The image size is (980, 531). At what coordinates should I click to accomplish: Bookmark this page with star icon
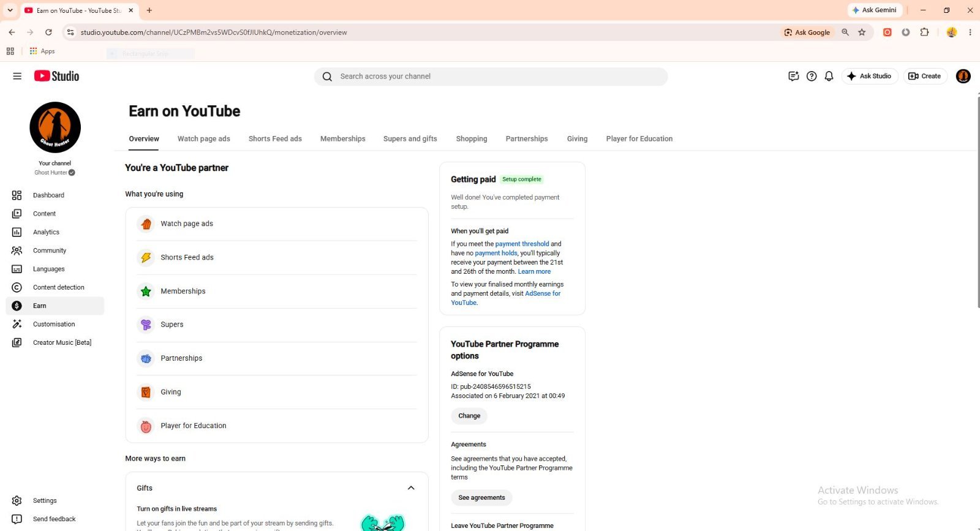click(x=862, y=32)
